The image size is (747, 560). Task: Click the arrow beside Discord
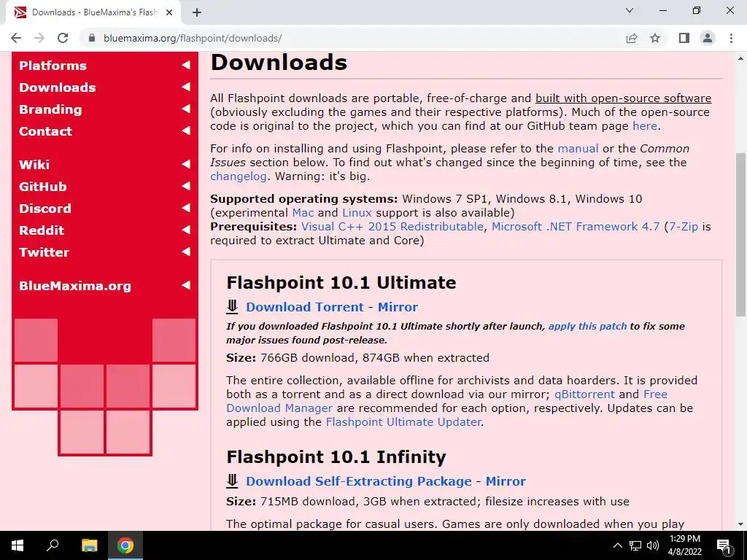tap(186, 208)
